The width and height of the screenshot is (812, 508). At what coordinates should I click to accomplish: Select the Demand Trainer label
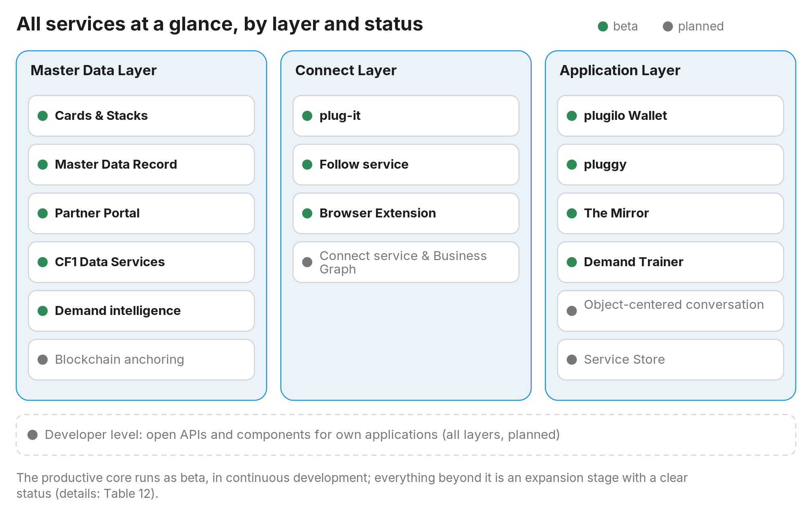pos(633,262)
